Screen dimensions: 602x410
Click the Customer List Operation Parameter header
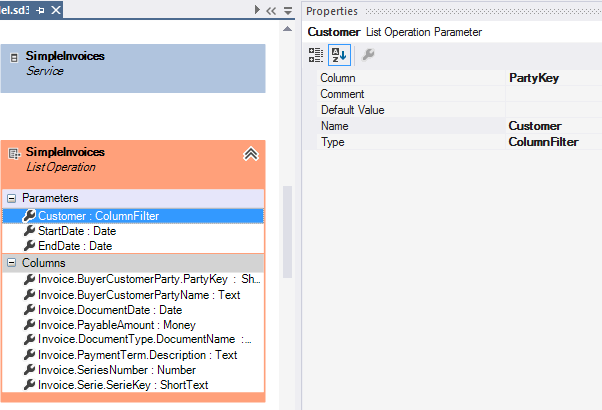395,32
